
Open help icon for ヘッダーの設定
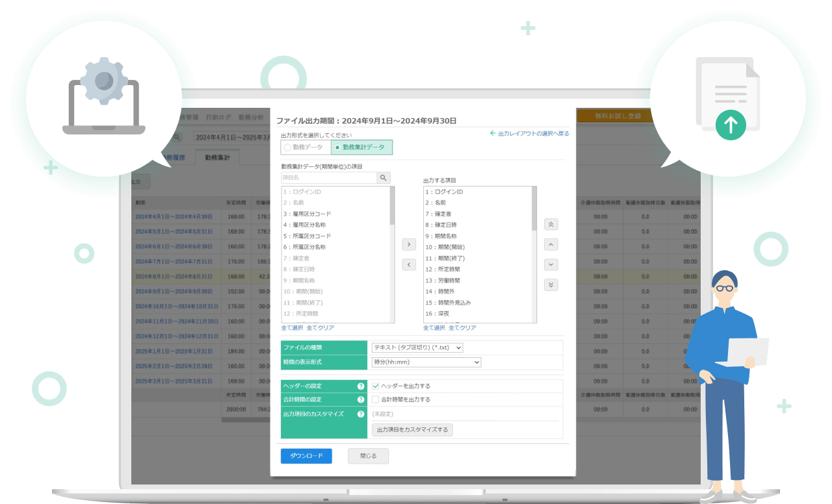click(x=361, y=386)
